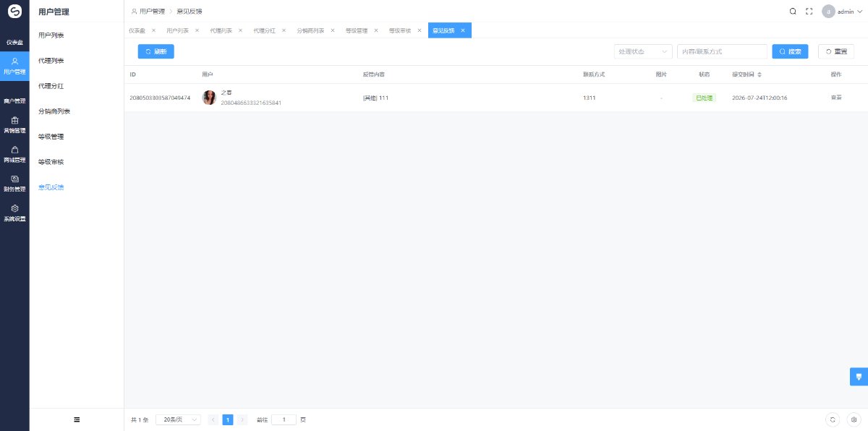The width and height of the screenshot is (868, 431).
Task: Toggle fullscreen mode icon
Action: pos(809,12)
